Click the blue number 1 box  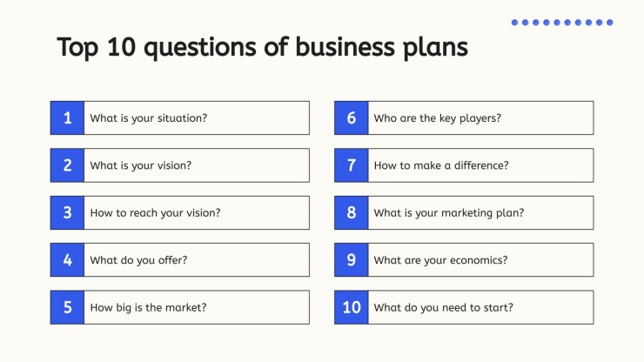click(67, 118)
